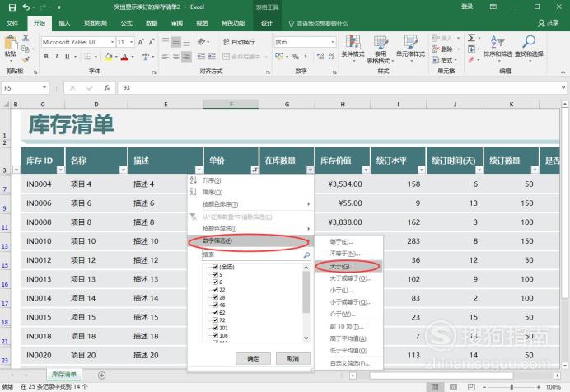Click the red font color A icon
Screen dimensions: 570x392
point(124,57)
